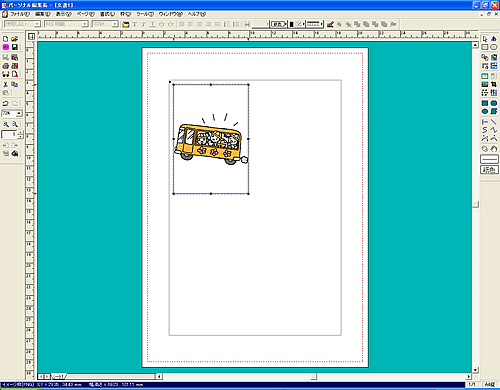Print the document
The image size is (500, 390).
point(5,66)
